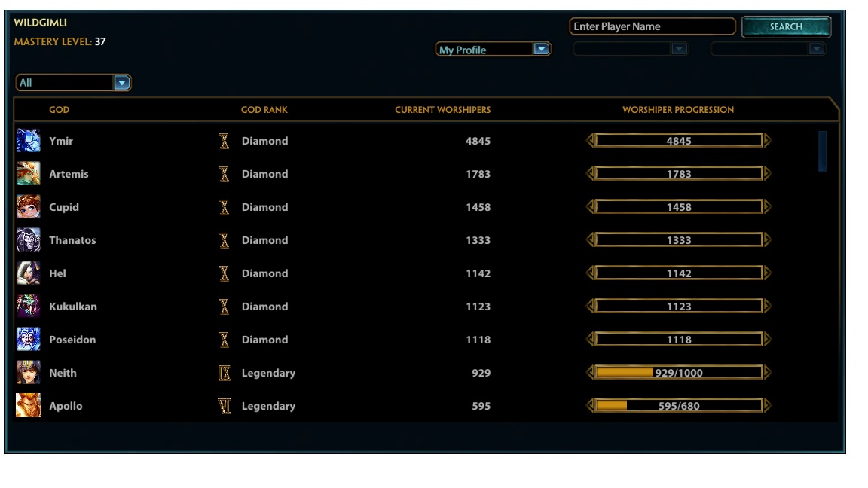Click Cupid's portrait icon
This screenshot has width=868, height=488.
29,207
